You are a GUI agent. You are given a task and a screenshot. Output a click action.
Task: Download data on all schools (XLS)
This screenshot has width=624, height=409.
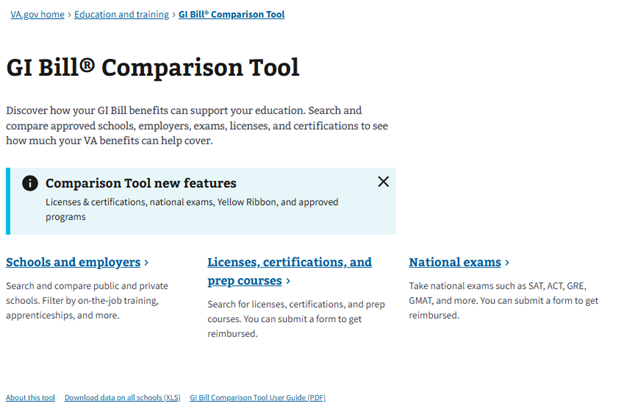pyautogui.click(x=122, y=397)
